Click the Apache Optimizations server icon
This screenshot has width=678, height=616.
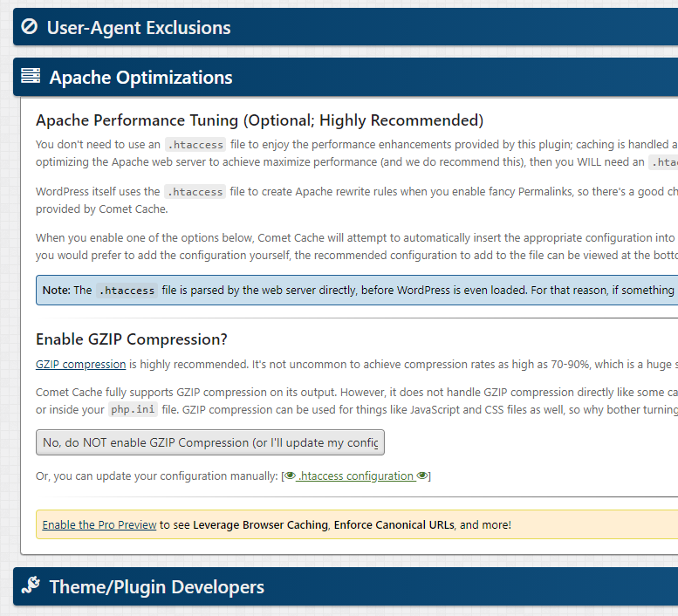pyautogui.click(x=31, y=76)
